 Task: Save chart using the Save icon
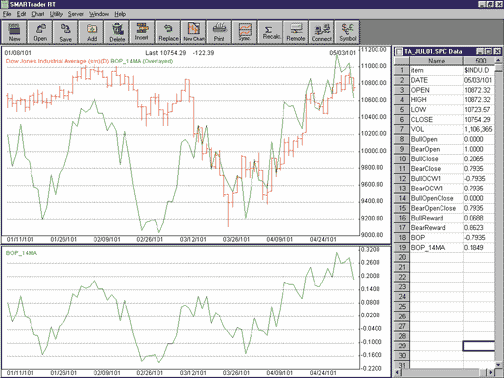[66, 32]
